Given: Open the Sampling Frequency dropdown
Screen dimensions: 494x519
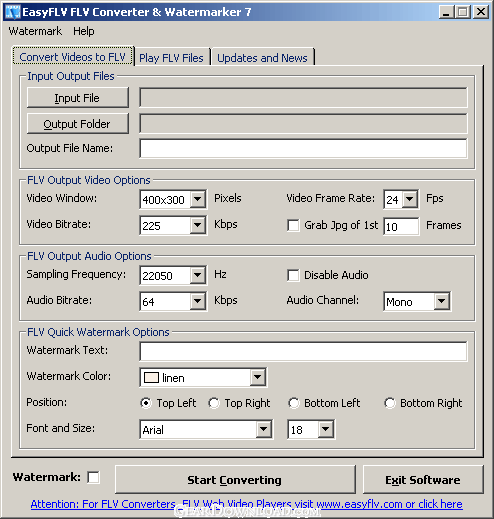Looking at the screenshot, I should (x=198, y=276).
